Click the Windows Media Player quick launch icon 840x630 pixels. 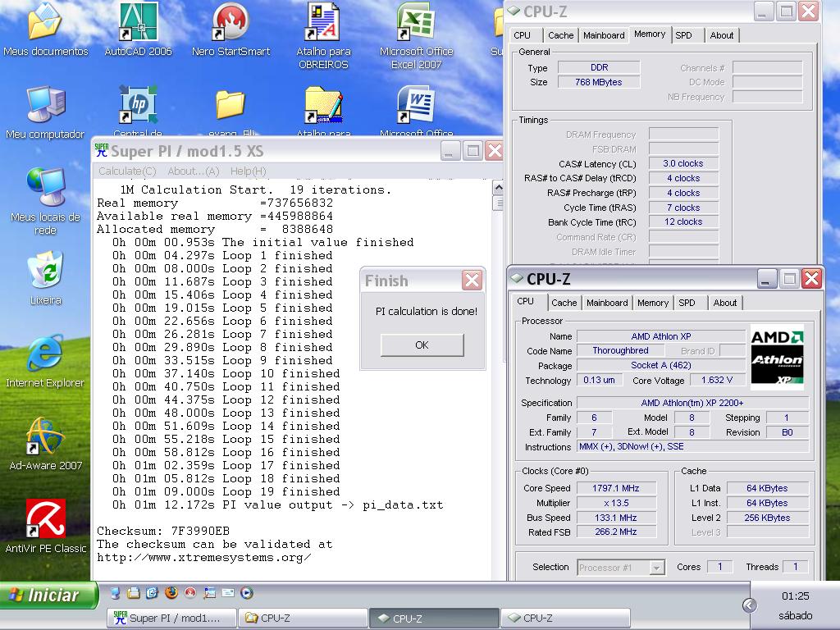[x=246, y=592]
